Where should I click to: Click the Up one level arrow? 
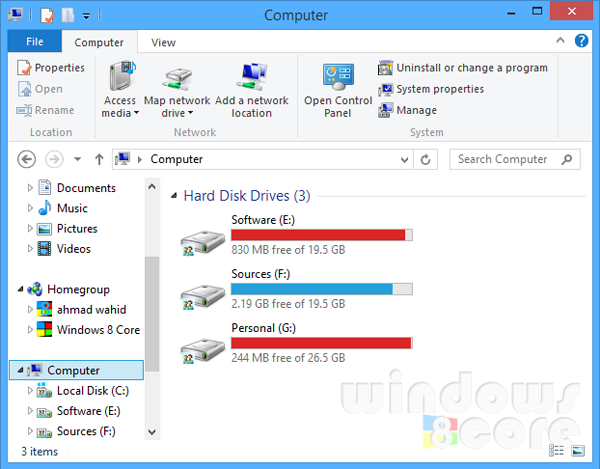[99, 159]
